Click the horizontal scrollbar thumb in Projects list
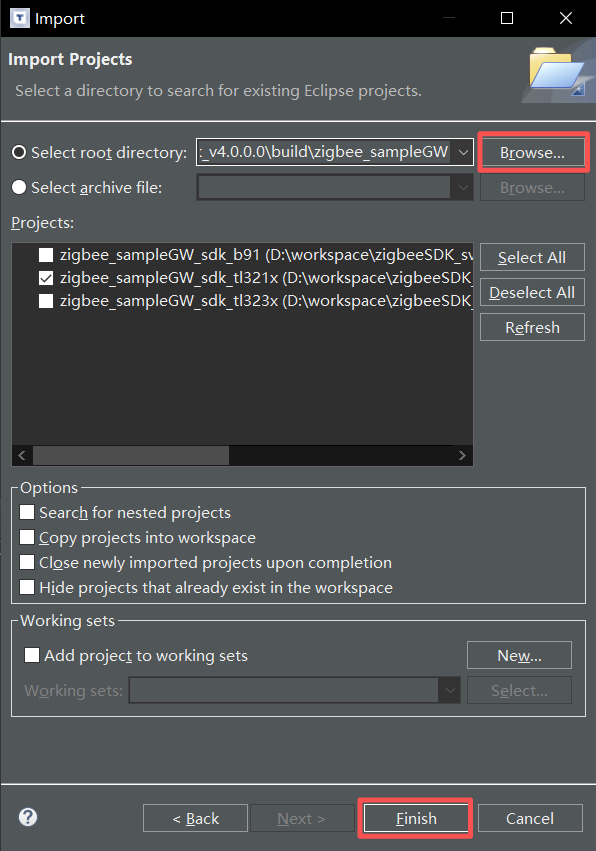 (x=131, y=455)
